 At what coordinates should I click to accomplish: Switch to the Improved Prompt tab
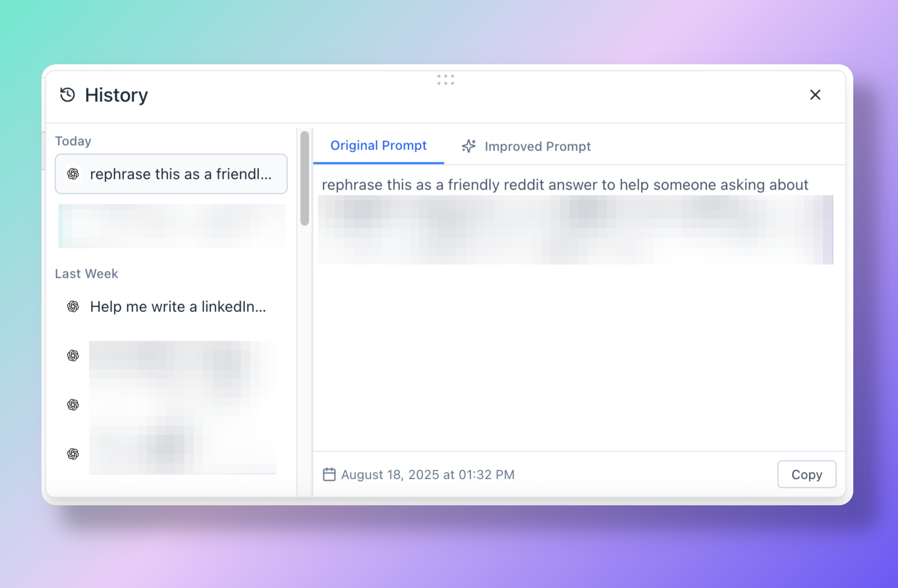point(537,146)
